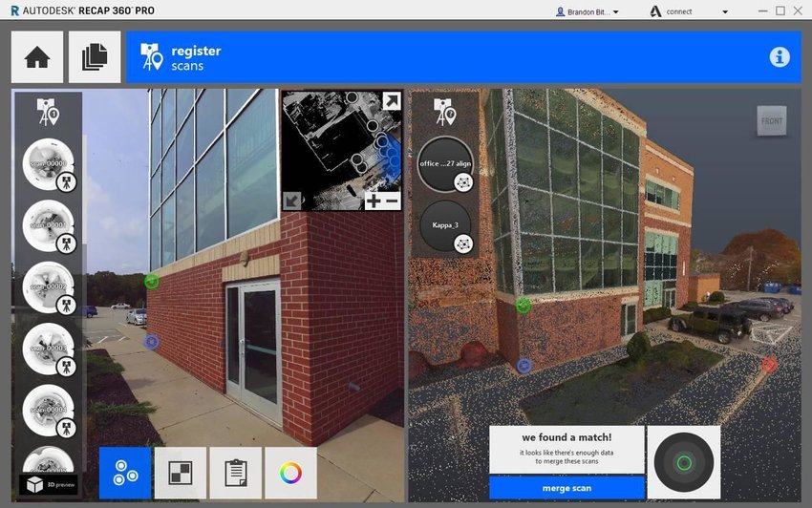Image resolution: width=812 pixels, height=508 pixels.
Task: Expand the mini-map overview
Action: (391, 101)
